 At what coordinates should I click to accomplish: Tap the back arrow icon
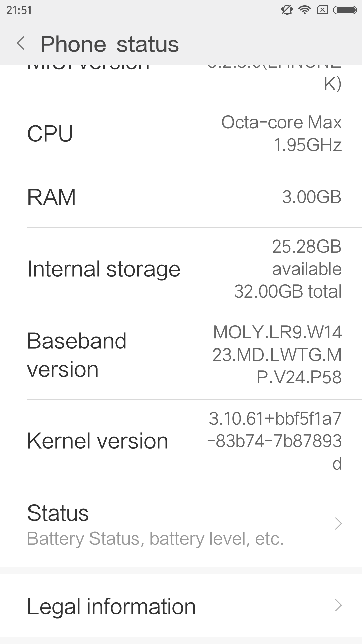pos(21,44)
